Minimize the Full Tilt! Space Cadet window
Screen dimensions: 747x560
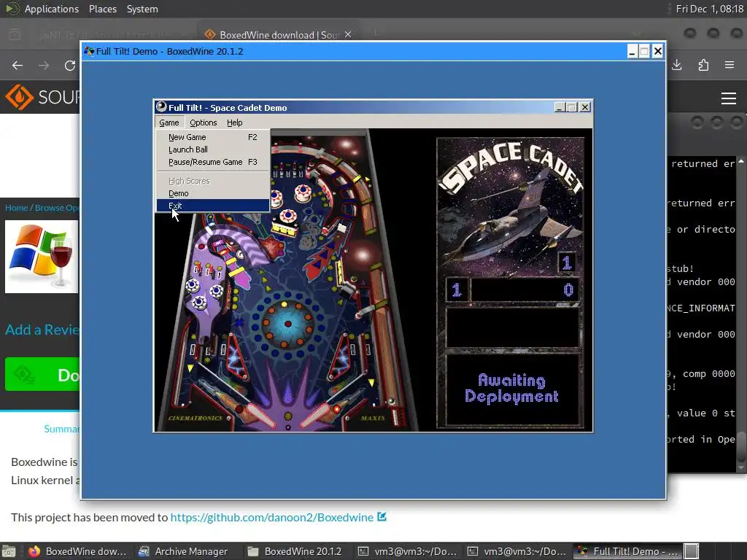point(560,108)
